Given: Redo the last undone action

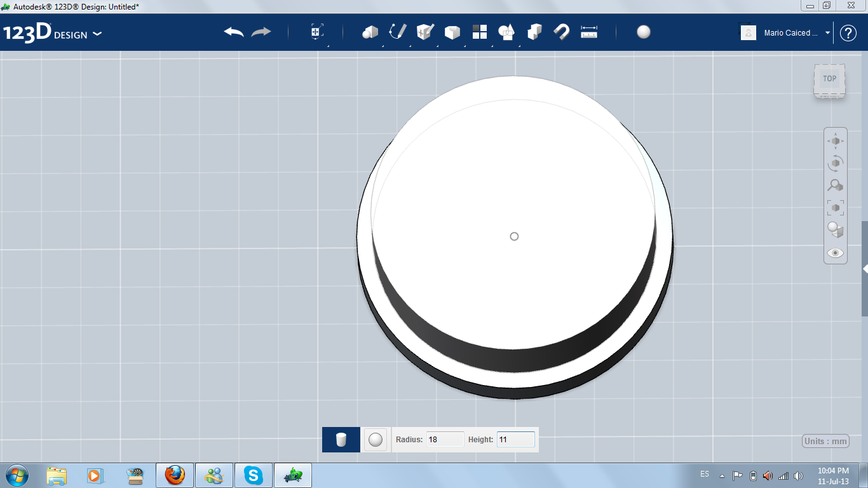Looking at the screenshot, I should (261, 32).
